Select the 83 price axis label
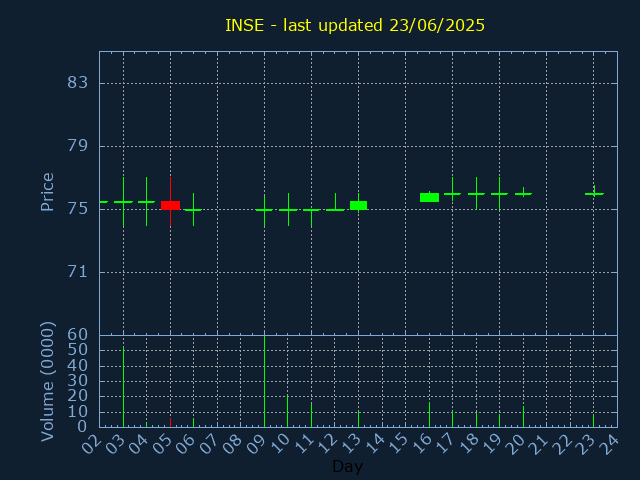This screenshot has height=480, width=640. (78, 83)
